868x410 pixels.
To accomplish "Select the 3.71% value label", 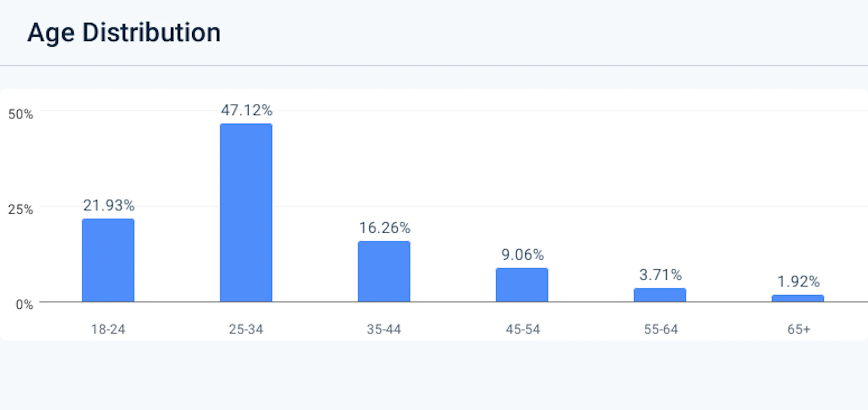I will click(660, 275).
